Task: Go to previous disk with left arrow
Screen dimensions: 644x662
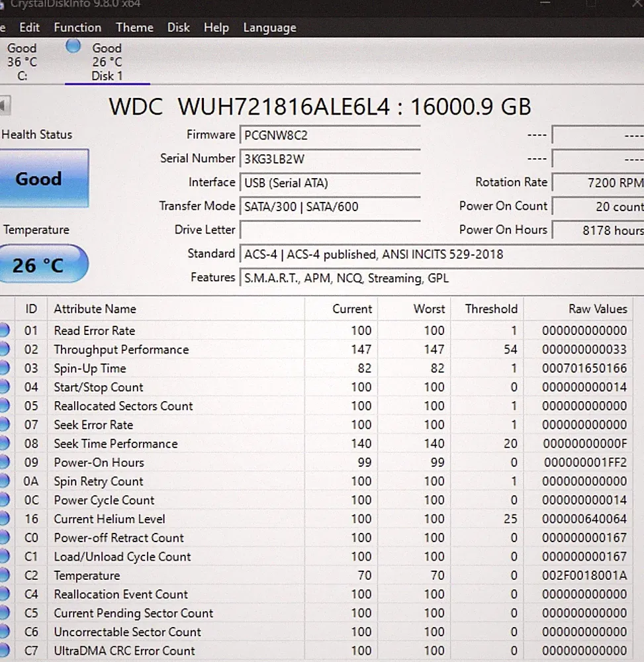Action: (x=5, y=105)
